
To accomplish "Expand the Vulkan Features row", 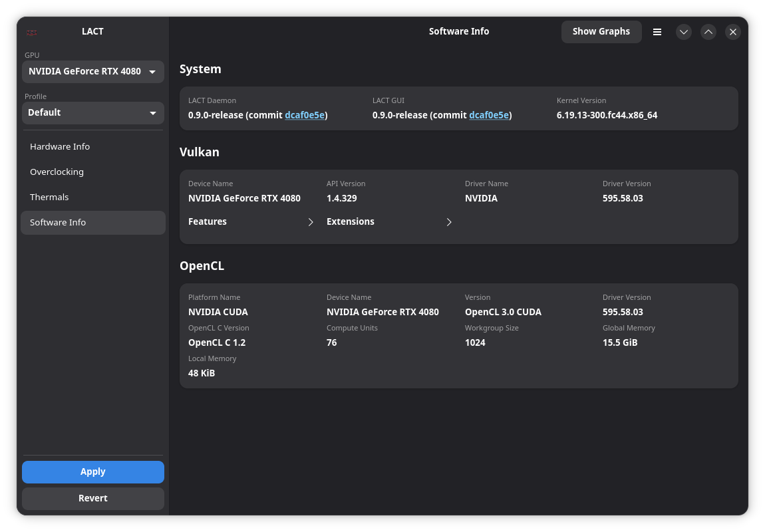I will point(251,221).
